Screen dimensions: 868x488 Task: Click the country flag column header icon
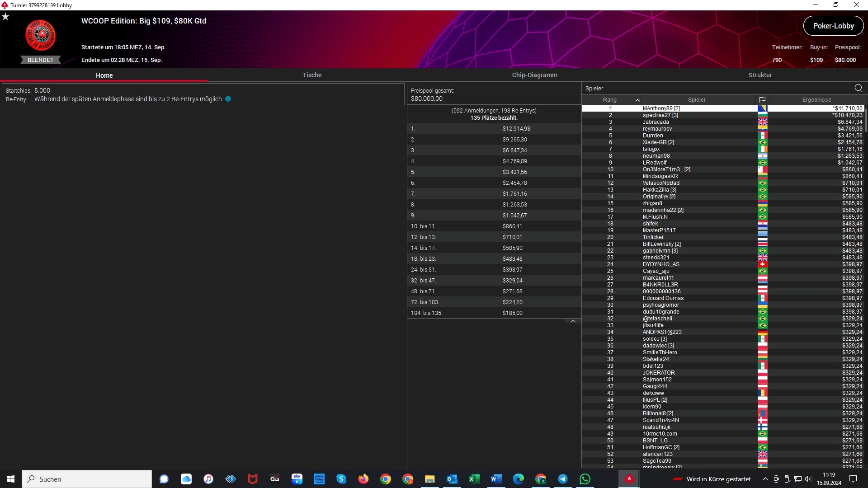click(762, 100)
